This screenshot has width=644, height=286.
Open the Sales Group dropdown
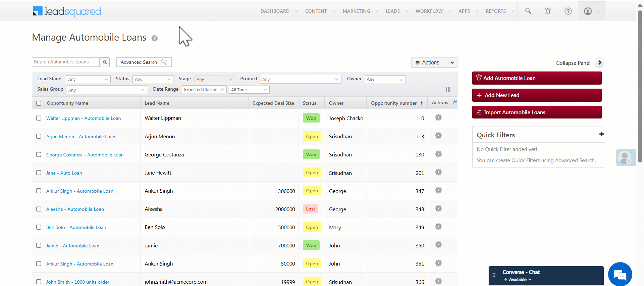tap(107, 90)
